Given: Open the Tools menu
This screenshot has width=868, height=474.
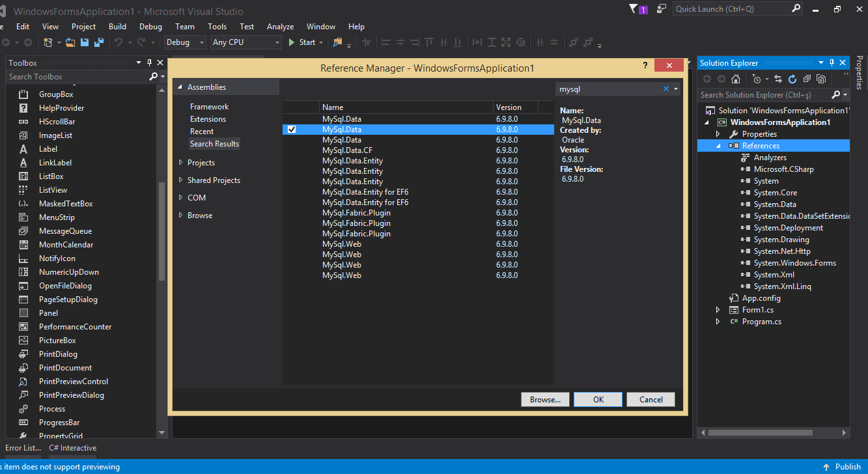Looking at the screenshot, I should pyautogui.click(x=217, y=27).
